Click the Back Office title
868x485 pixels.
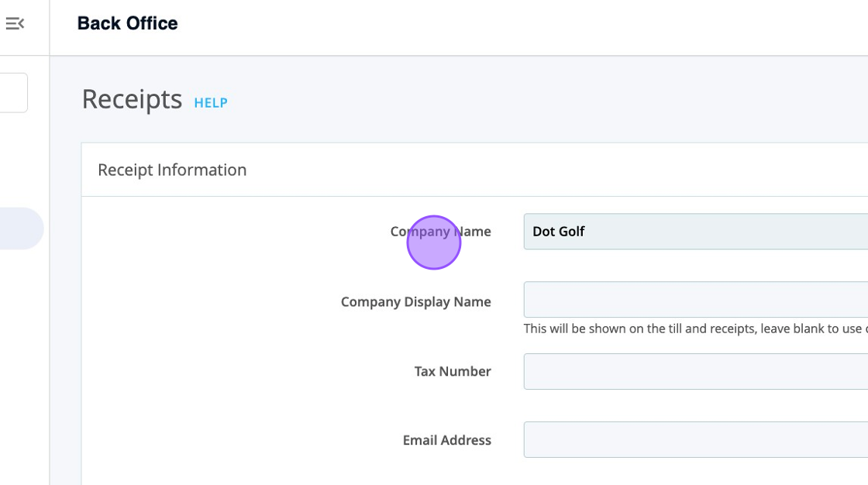pyautogui.click(x=127, y=23)
